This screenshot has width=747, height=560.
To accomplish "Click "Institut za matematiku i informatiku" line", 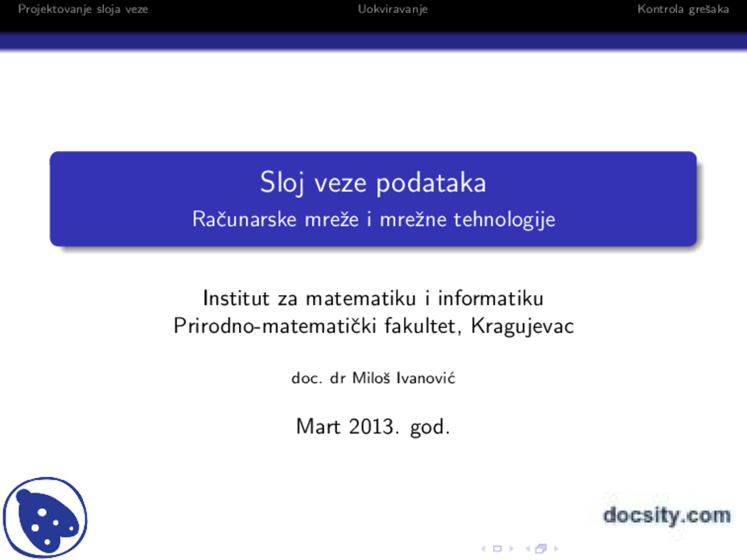I will [x=373, y=298].
